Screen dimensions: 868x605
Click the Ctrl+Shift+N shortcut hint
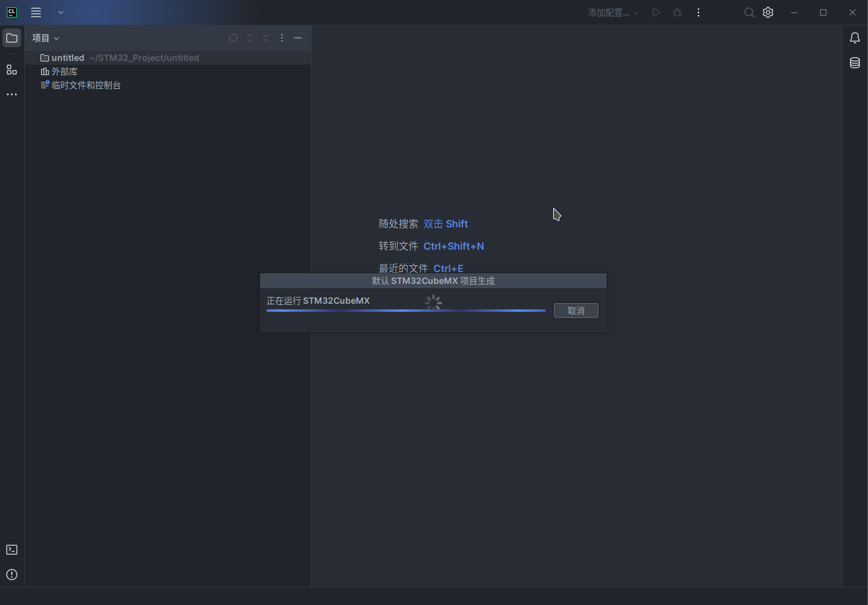(454, 246)
